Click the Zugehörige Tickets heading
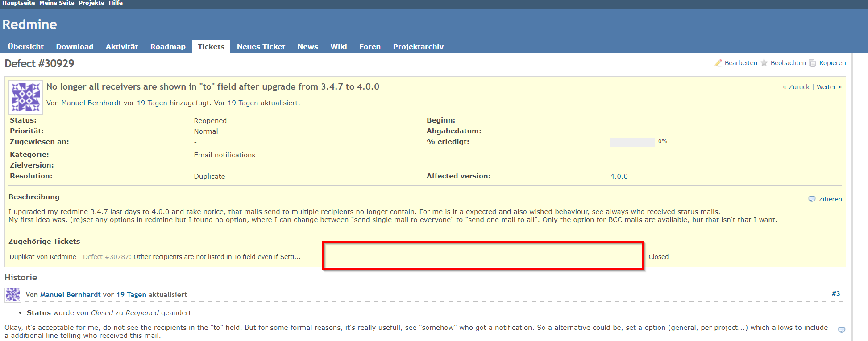 (x=44, y=242)
